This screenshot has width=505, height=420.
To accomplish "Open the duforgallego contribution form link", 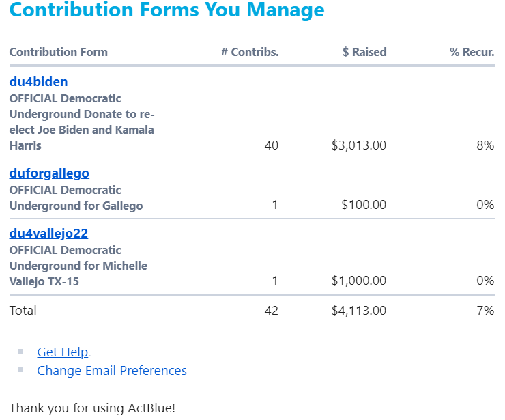I will point(49,173).
